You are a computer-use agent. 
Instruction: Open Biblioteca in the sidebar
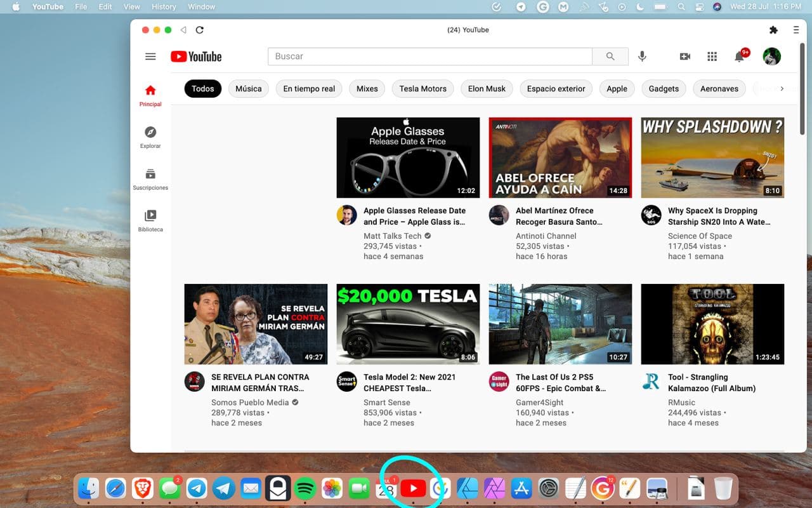tap(150, 220)
